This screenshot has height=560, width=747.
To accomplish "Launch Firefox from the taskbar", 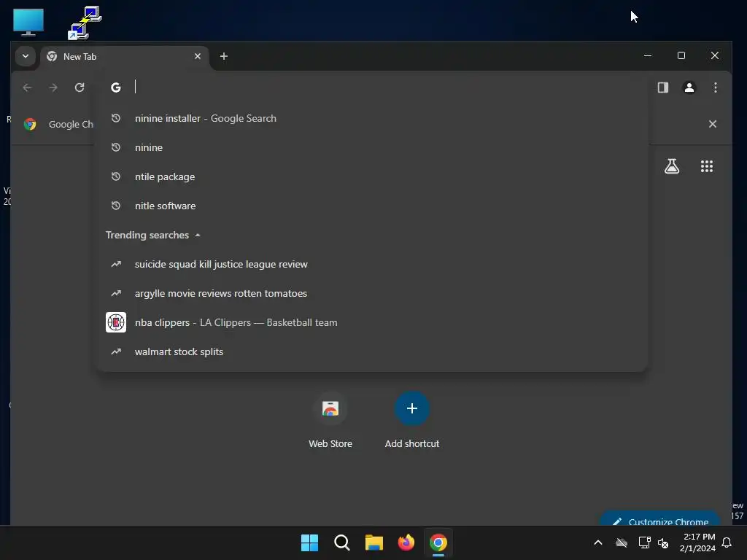I will (x=406, y=542).
